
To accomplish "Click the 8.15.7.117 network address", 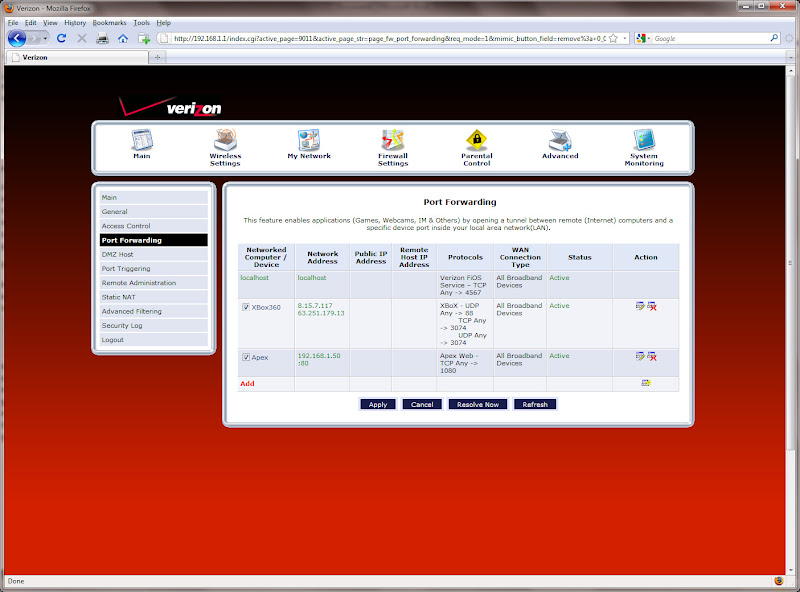I will click(315, 306).
